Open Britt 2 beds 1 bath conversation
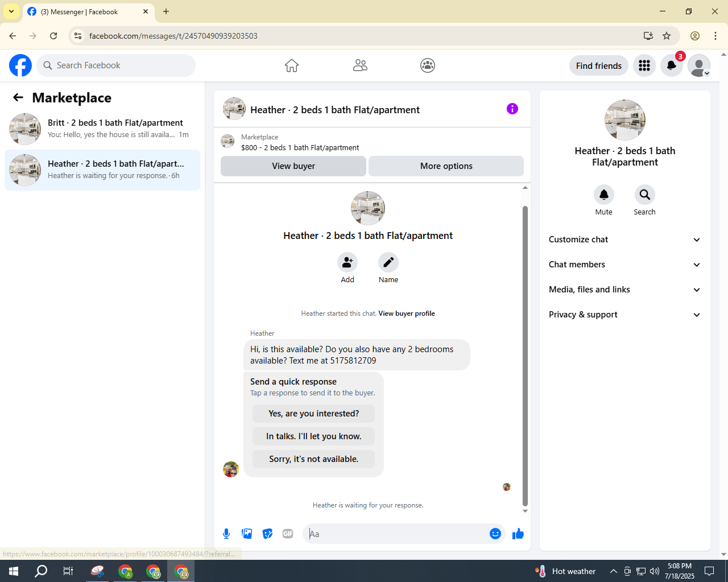 102,129
